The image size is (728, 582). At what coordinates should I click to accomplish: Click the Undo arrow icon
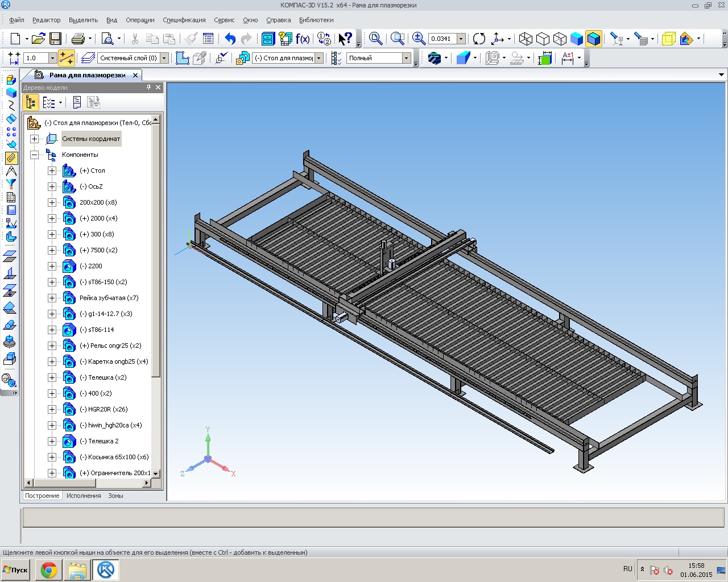pos(230,39)
